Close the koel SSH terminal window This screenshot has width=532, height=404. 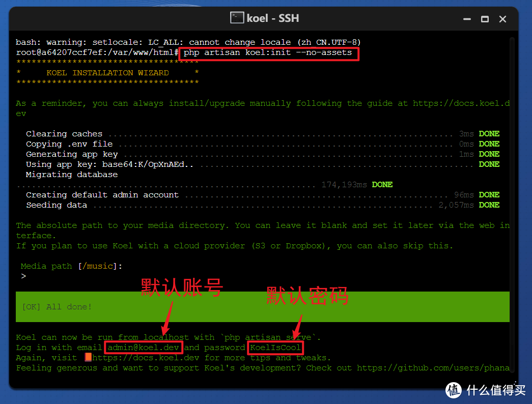click(503, 19)
